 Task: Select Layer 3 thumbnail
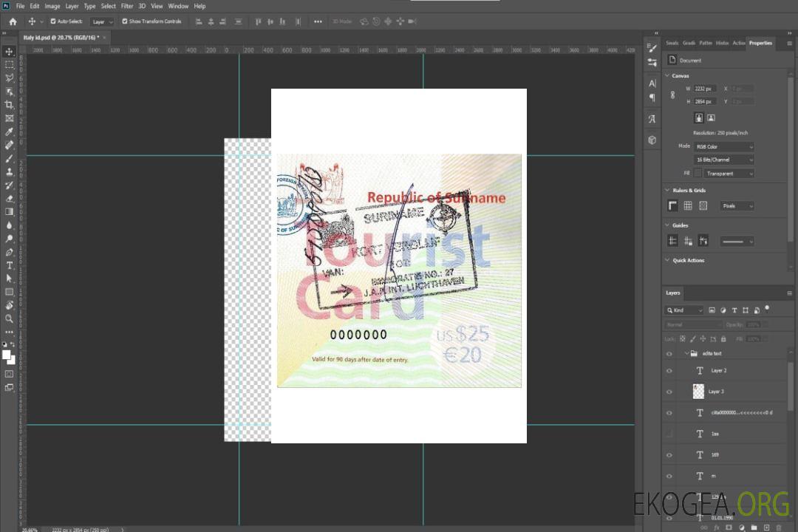point(698,392)
